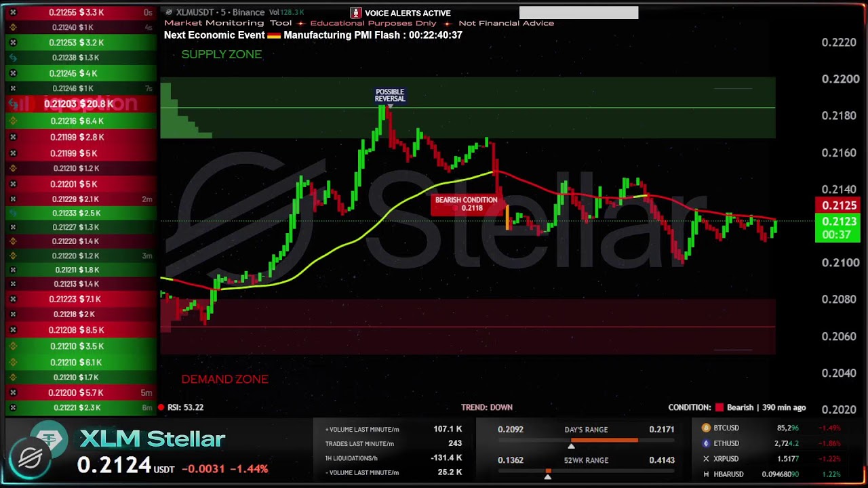Click the XLMUSDT · 5 · Binance chart title
The image size is (868, 488).
coord(220,12)
